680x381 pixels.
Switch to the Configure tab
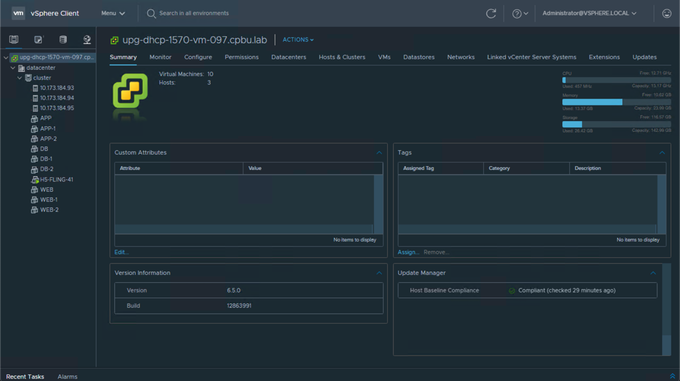[198, 57]
